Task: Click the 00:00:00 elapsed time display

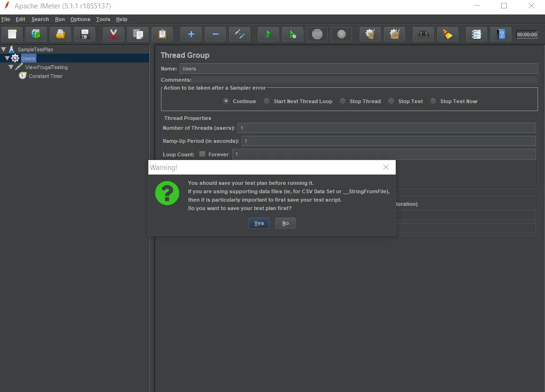Action: [527, 35]
